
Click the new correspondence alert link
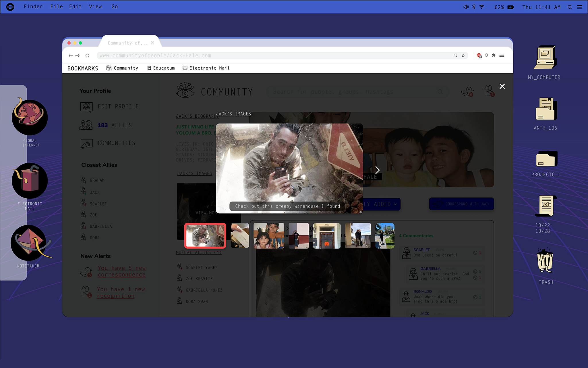tap(121, 271)
